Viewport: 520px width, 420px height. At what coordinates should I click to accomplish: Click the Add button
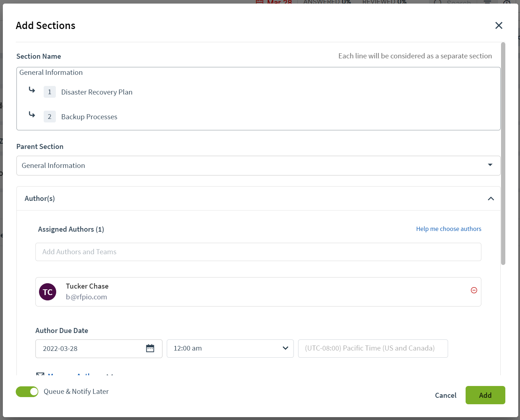[x=485, y=395]
